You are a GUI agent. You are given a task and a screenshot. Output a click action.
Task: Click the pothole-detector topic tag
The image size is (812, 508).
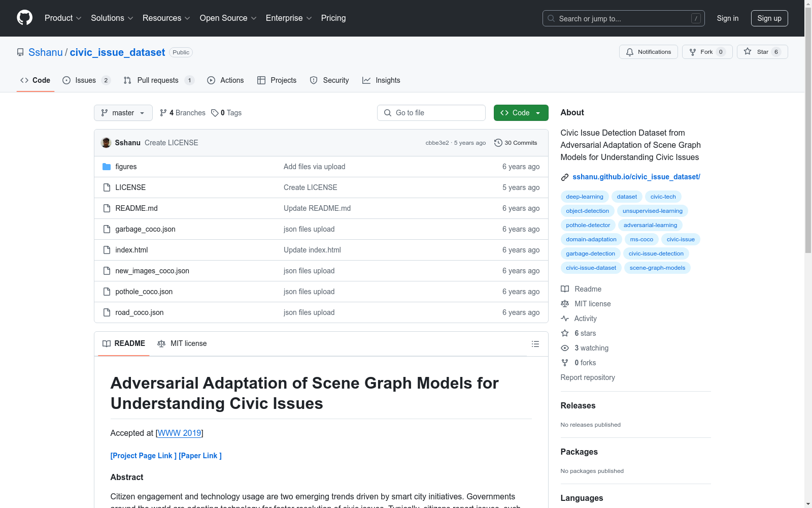588,225
